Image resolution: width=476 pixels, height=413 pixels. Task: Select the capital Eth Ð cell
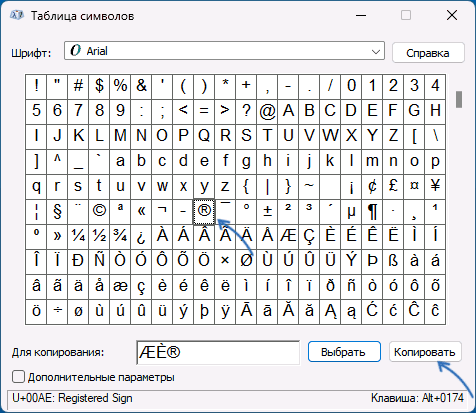coord(78,262)
